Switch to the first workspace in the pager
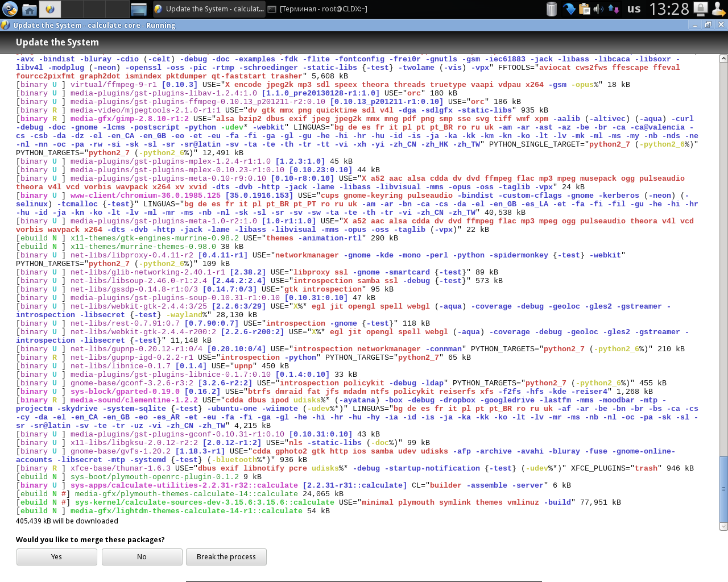Viewport: 728px width, 582px height. point(50,9)
